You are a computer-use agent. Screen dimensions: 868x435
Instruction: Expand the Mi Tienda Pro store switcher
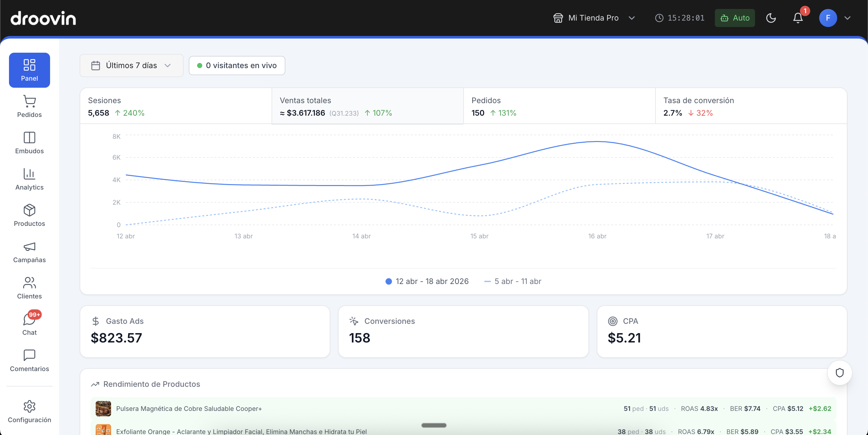(x=594, y=18)
